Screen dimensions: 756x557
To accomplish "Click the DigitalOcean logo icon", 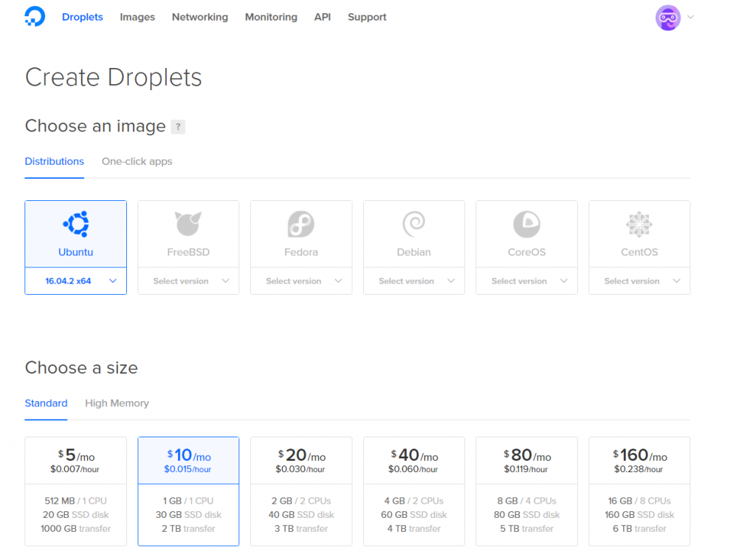I will pyautogui.click(x=35, y=16).
